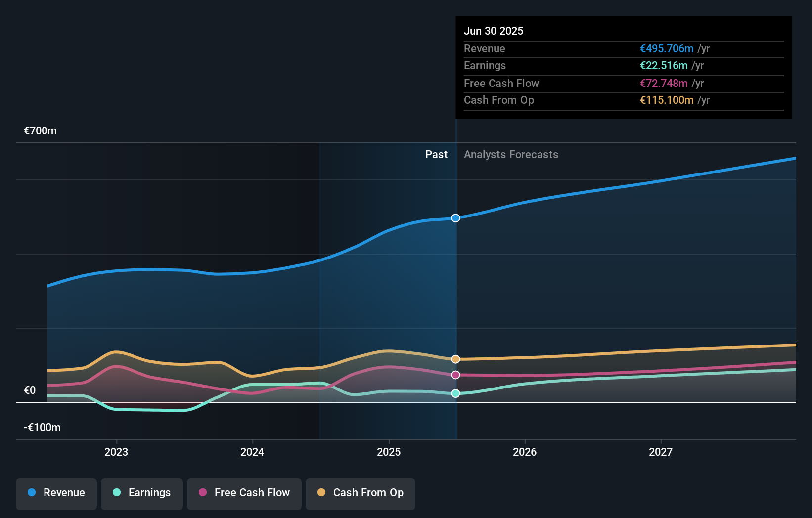
Task: Click the €115.100m cash from op value
Action: [667, 100]
